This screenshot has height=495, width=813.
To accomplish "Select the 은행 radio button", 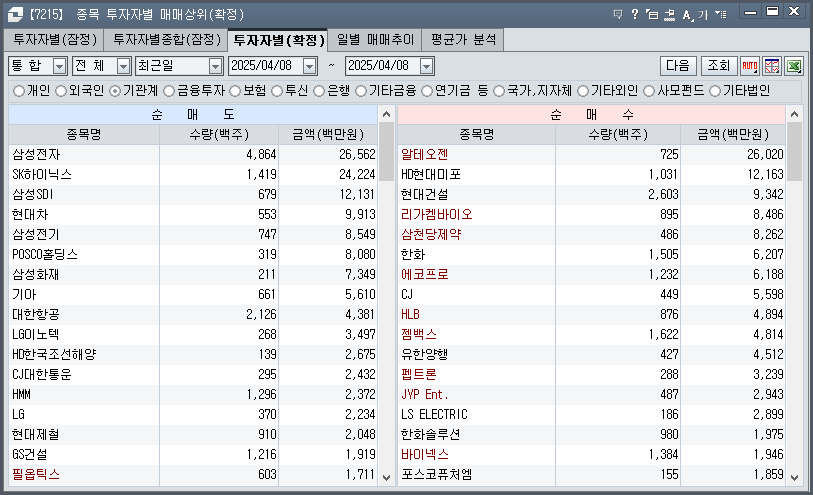I will [x=319, y=91].
